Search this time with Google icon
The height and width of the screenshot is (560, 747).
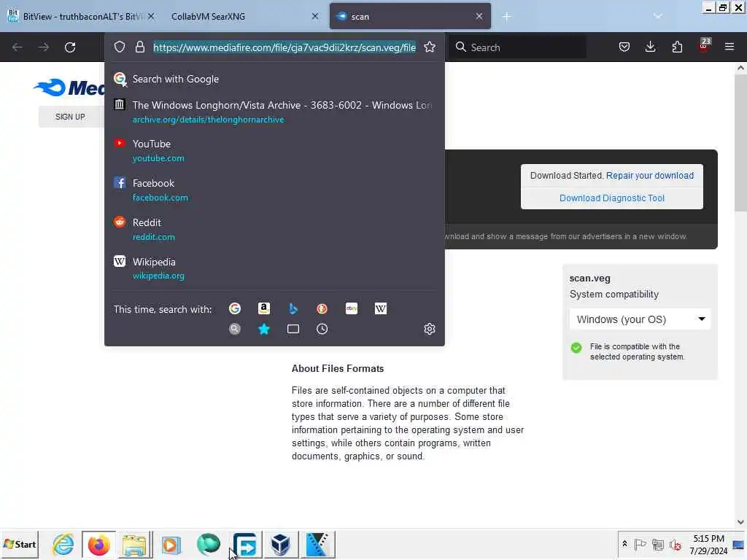point(235,308)
